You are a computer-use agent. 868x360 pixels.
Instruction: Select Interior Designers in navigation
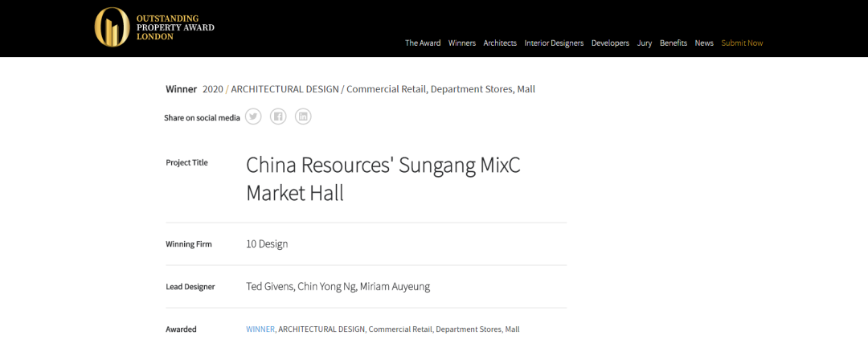point(554,43)
